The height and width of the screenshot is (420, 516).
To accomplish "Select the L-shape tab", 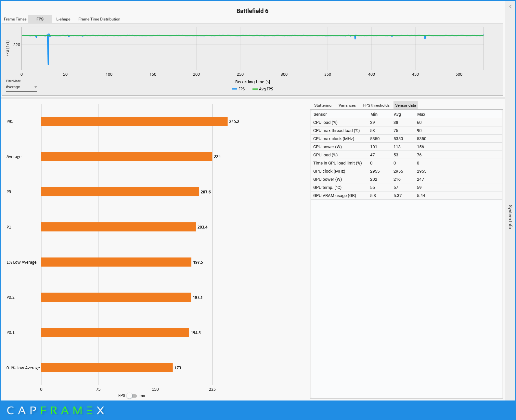I will [63, 19].
